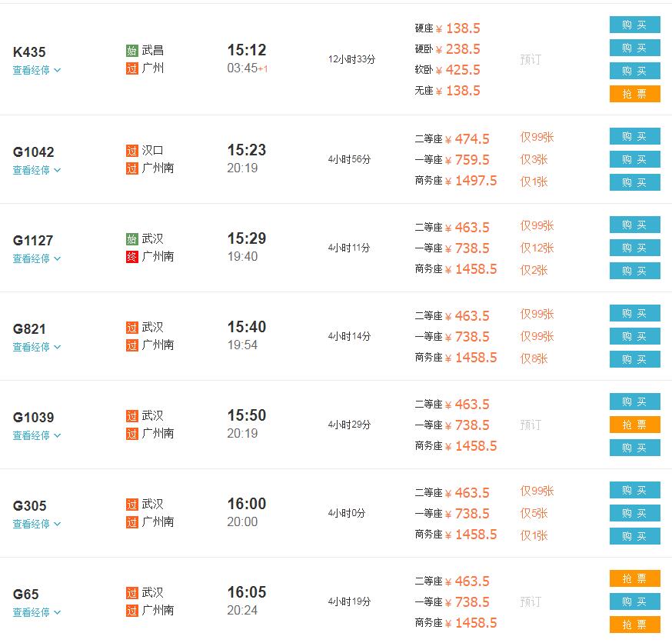Click departure time 16:05
This screenshot has width=672, height=643.
pyautogui.click(x=247, y=592)
